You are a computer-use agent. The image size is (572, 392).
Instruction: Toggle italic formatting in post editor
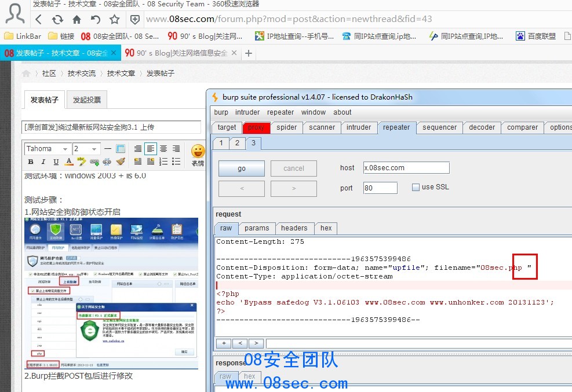coord(43,162)
